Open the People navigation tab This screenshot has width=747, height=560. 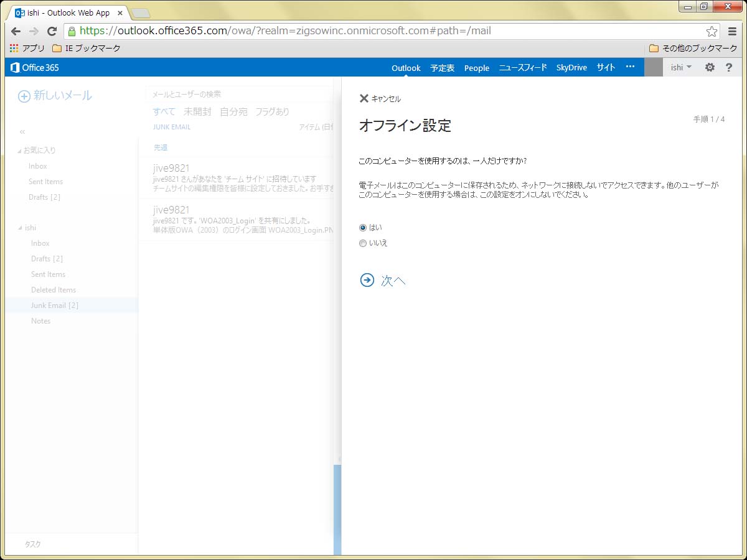476,68
